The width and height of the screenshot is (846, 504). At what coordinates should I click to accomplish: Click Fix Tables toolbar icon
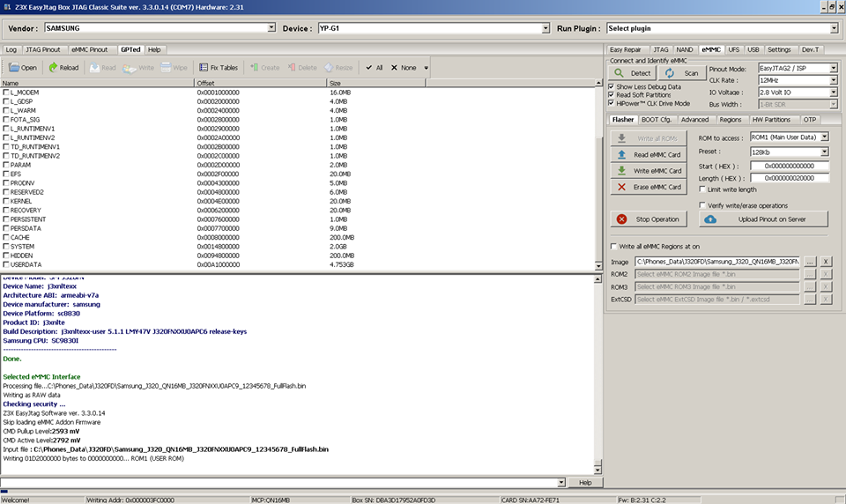pos(219,68)
